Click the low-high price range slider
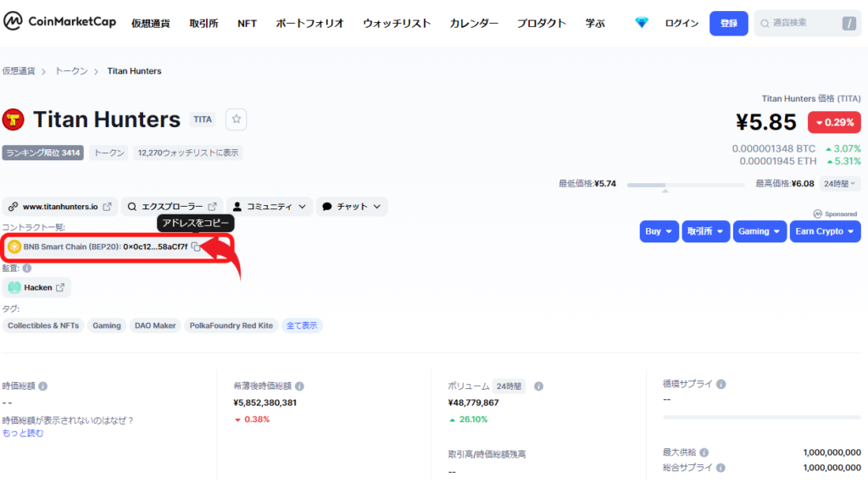This screenshot has width=868, height=483. coord(686,185)
